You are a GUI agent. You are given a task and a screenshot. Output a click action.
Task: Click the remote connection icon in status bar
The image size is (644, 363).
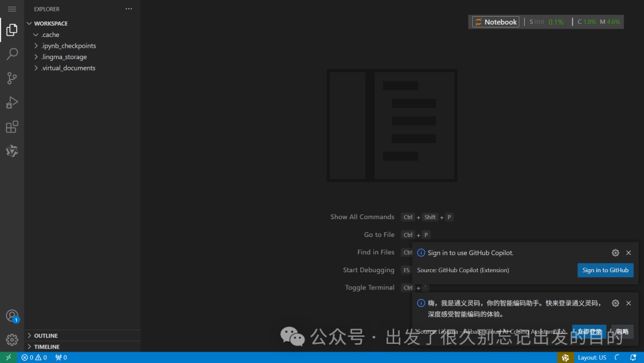(x=8, y=356)
